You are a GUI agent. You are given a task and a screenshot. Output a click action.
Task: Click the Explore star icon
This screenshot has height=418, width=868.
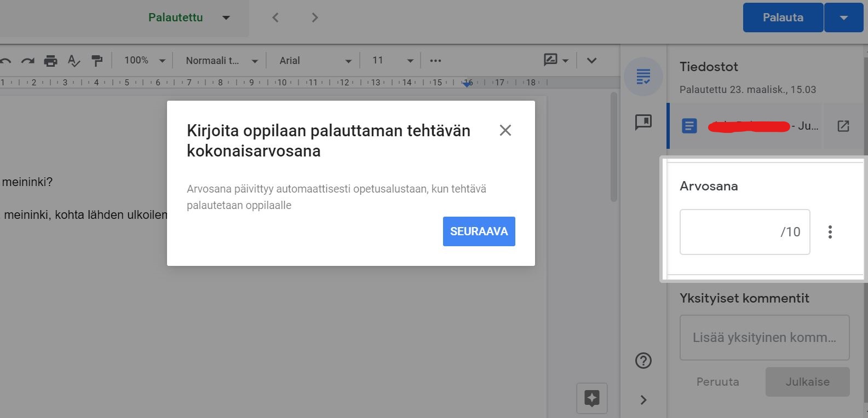coord(591,398)
